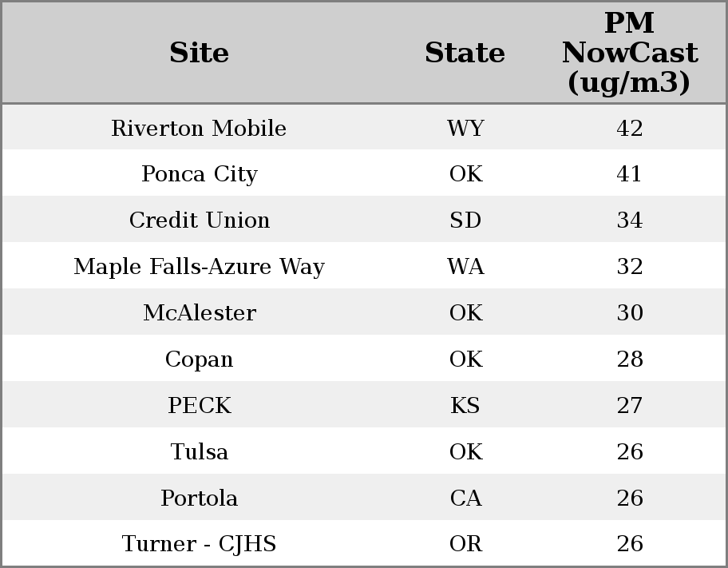
Task: Select the Maple Falls-Azure Way site entry
Action: [x=199, y=267]
